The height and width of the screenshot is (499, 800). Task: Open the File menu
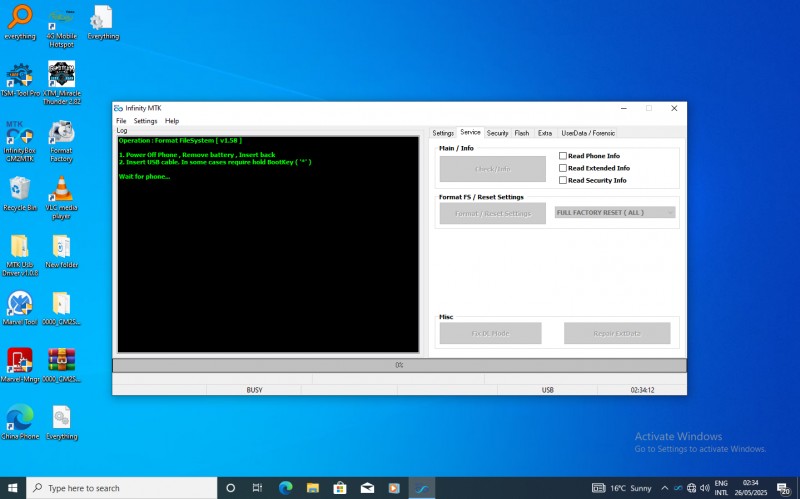(x=121, y=121)
